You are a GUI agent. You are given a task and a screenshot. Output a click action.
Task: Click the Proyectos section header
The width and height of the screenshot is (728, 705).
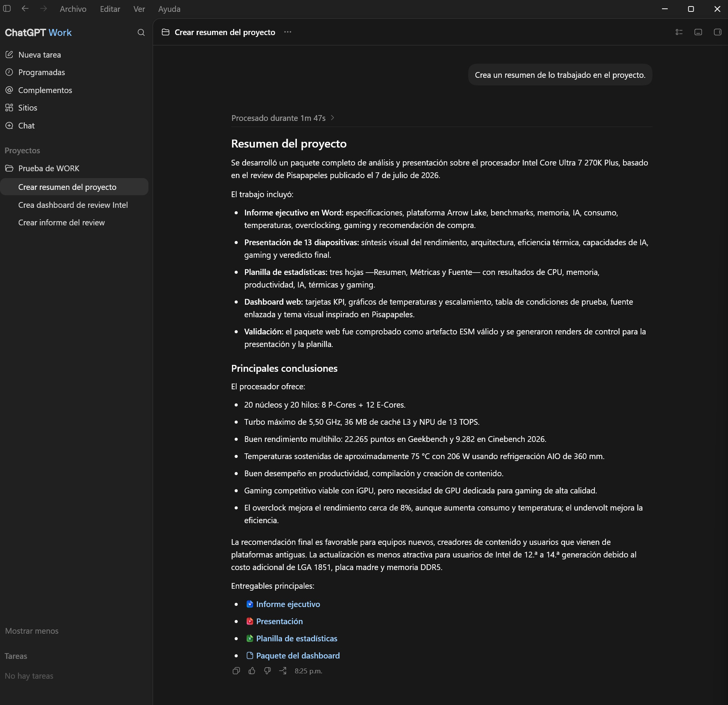pos(22,150)
